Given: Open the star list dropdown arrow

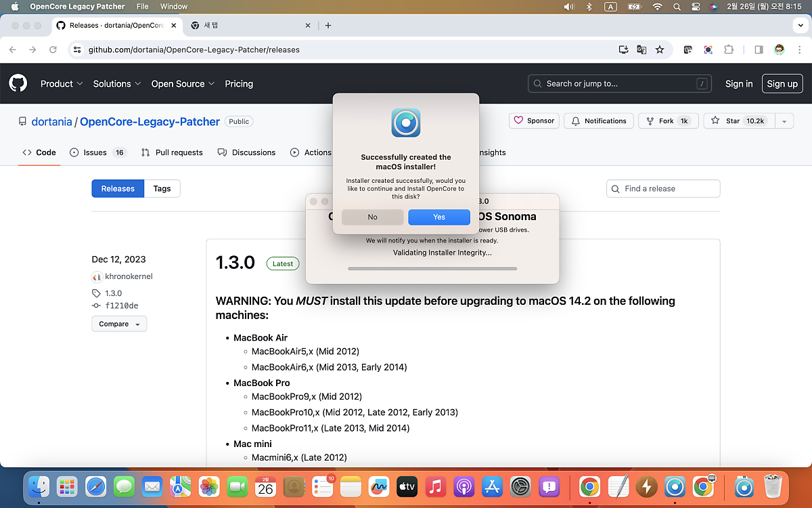Looking at the screenshot, I should pyautogui.click(x=784, y=121).
